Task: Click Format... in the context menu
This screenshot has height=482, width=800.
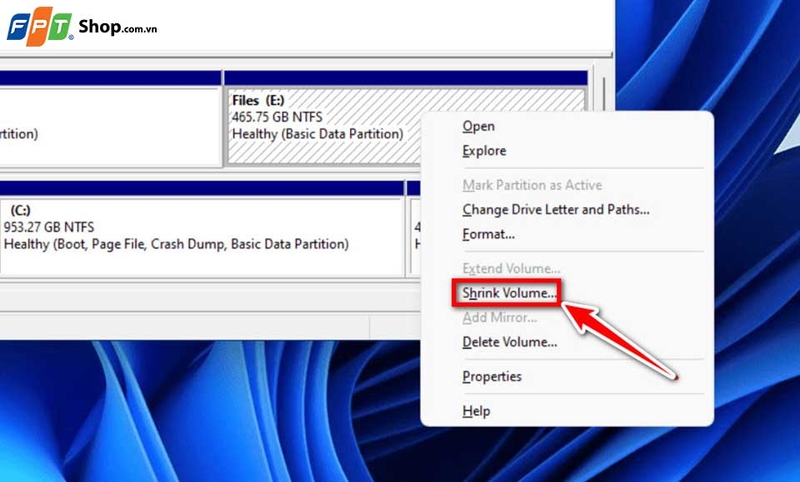Action: [488, 234]
